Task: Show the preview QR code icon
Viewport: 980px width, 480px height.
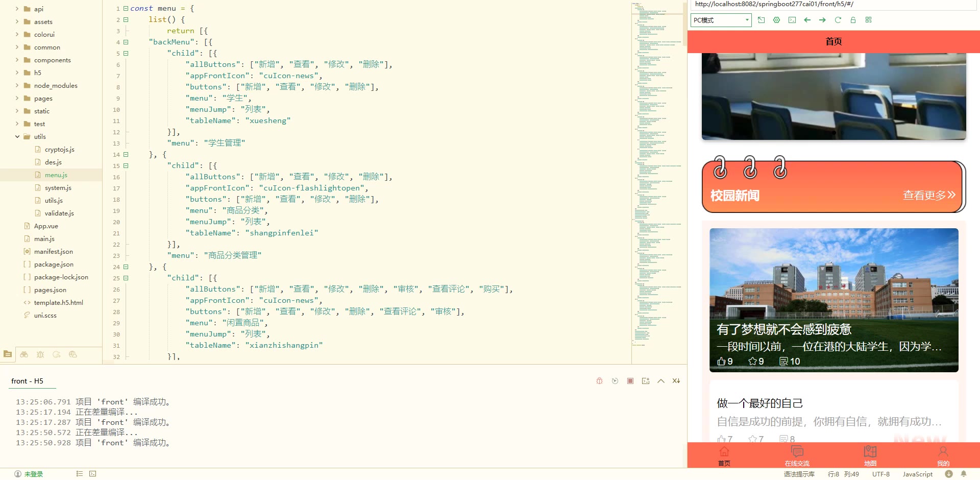Action: point(868,20)
